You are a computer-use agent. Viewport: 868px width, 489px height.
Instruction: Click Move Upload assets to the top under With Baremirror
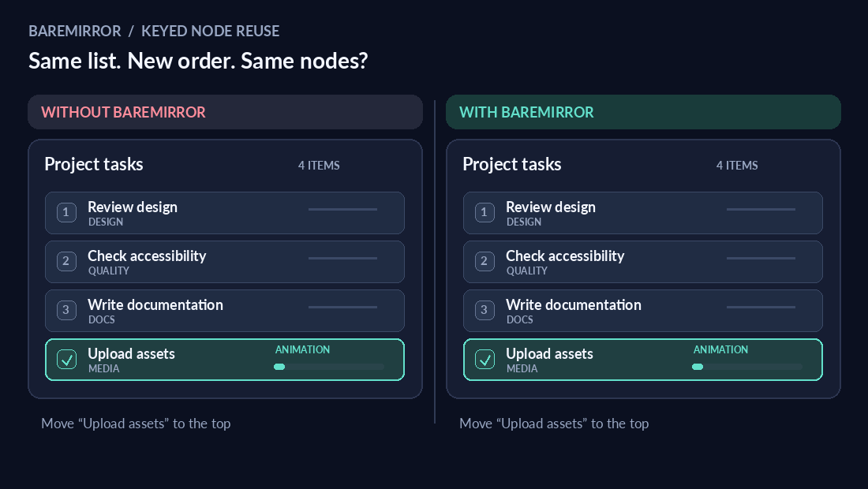coord(554,424)
